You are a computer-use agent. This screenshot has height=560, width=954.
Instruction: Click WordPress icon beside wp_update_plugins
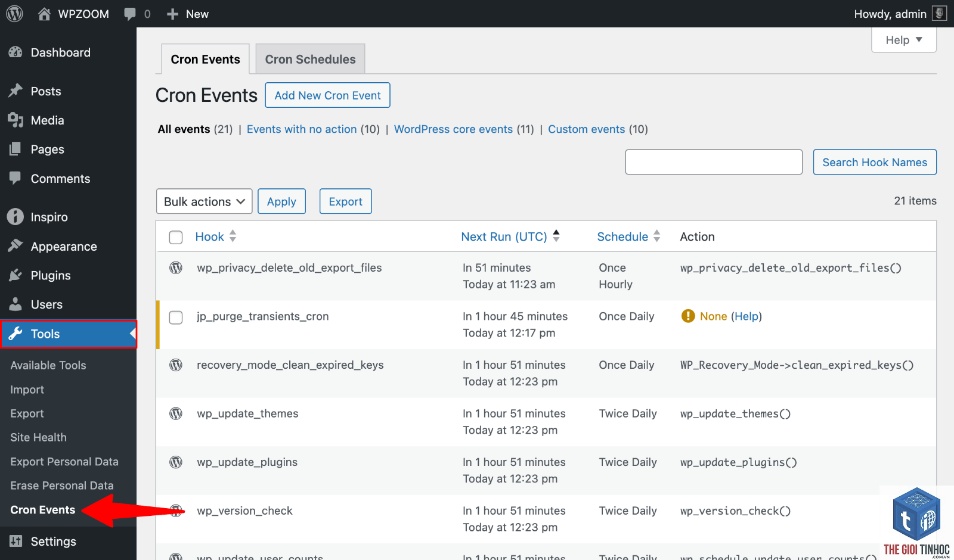176,462
